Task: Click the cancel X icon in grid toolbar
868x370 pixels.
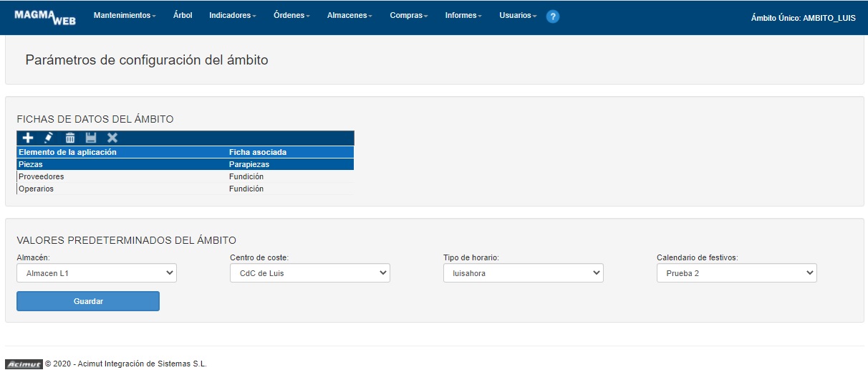Action: [x=112, y=138]
